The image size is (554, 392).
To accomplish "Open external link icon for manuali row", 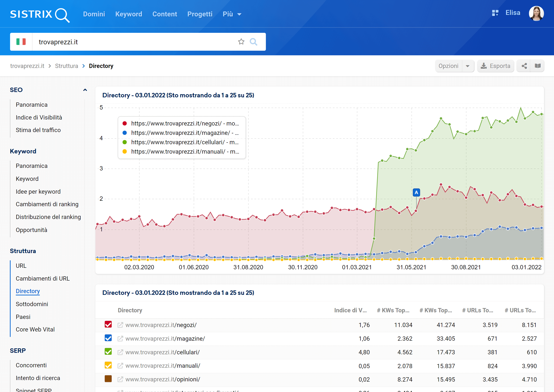I will pyautogui.click(x=120, y=366).
